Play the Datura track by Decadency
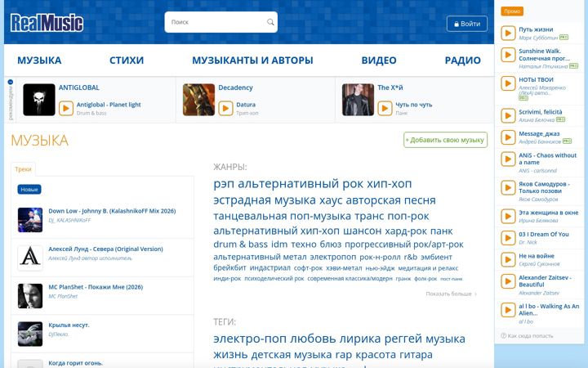 (x=225, y=109)
